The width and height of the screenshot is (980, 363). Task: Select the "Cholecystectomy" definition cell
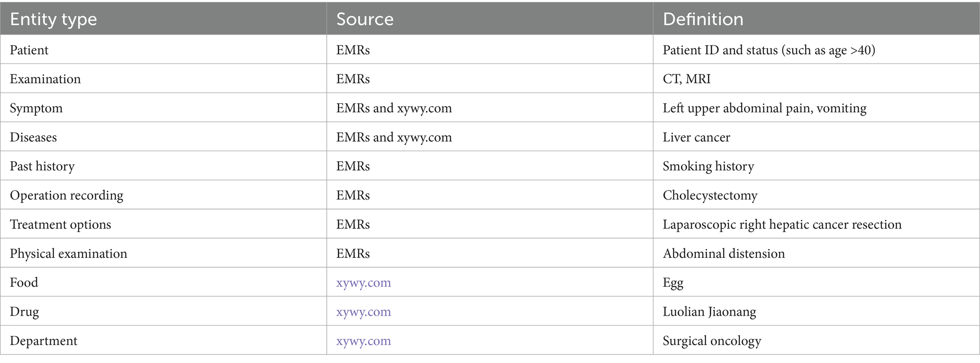tap(710, 196)
